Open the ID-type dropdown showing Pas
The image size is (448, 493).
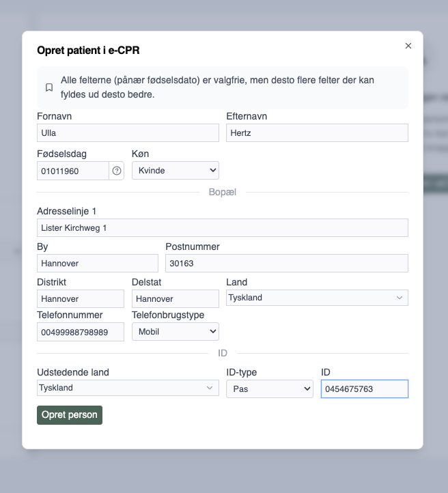[269, 389]
